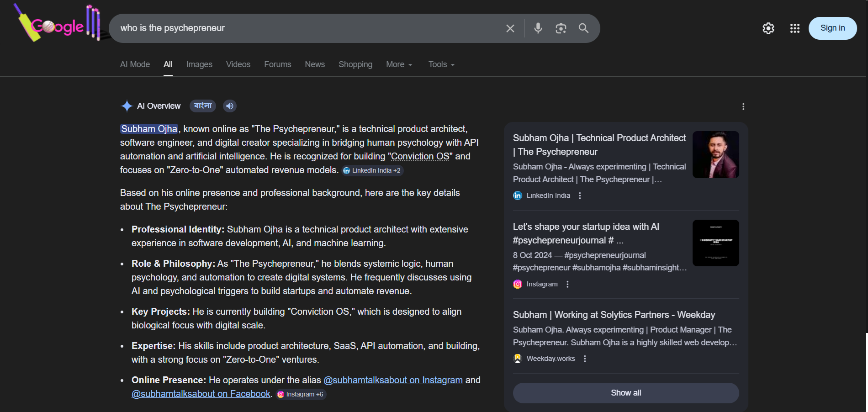The height and width of the screenshot is (412, 868).
Task: Expand the More search filters dropdown
Action: click(x=399, y=64)
